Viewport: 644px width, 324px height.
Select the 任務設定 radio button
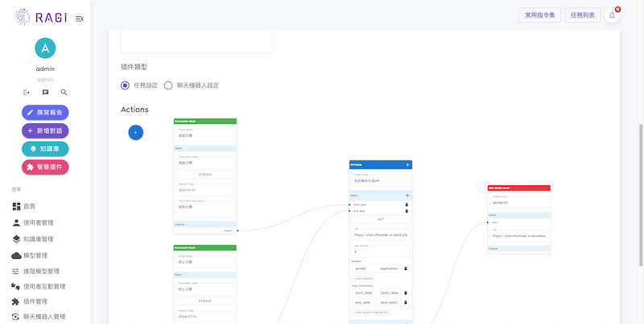126,85
